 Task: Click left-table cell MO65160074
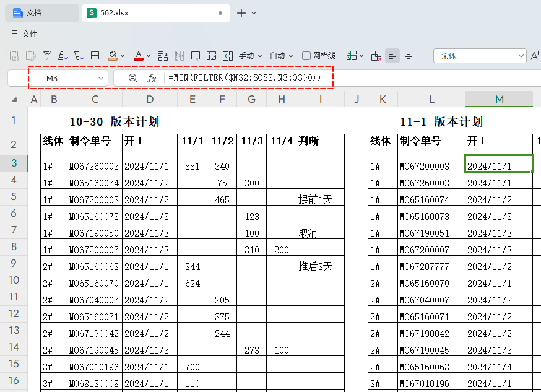(x=95, y=180)
